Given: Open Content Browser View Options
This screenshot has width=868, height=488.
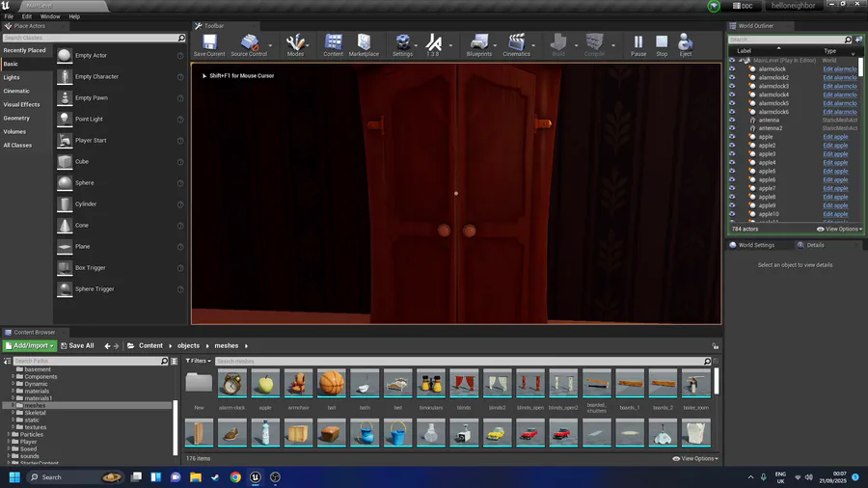Looking at the screenshot, I should tap(695, 459).
